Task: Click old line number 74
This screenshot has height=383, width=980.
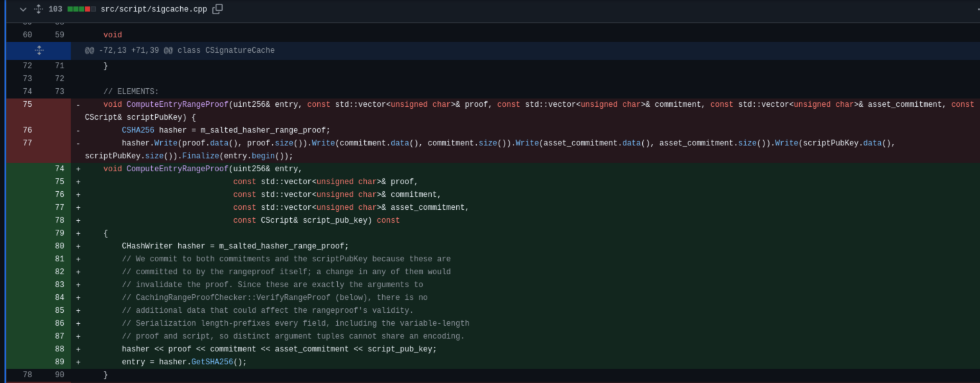Action: [x=27, y=91]
